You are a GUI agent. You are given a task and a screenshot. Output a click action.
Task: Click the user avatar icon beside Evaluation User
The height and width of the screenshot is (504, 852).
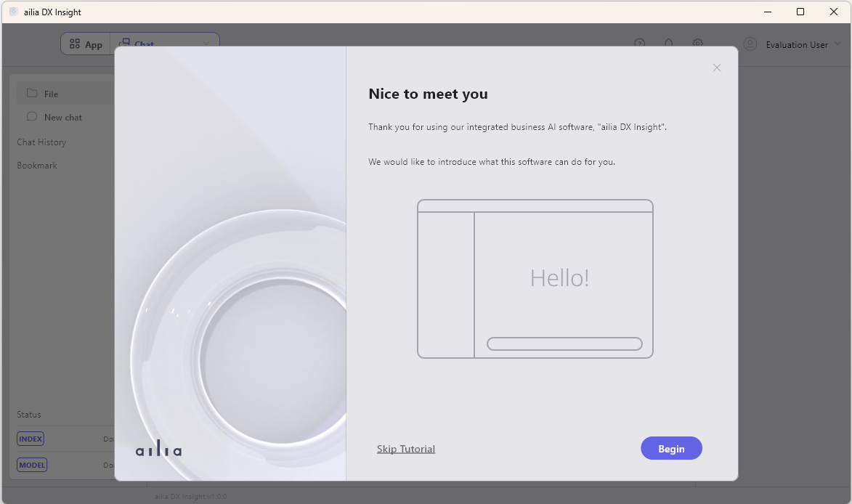[x=750, y=44]
